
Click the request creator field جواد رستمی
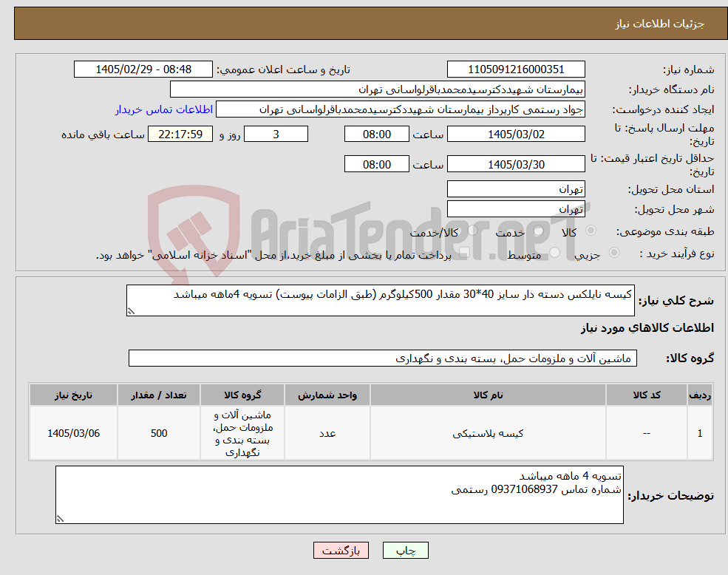400,109
